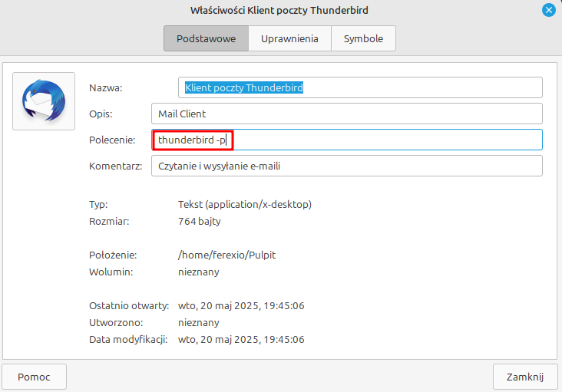The image size is (562, 392).
Task: Focus the Opis field containing Mail Client
Action: coord(347,114)
